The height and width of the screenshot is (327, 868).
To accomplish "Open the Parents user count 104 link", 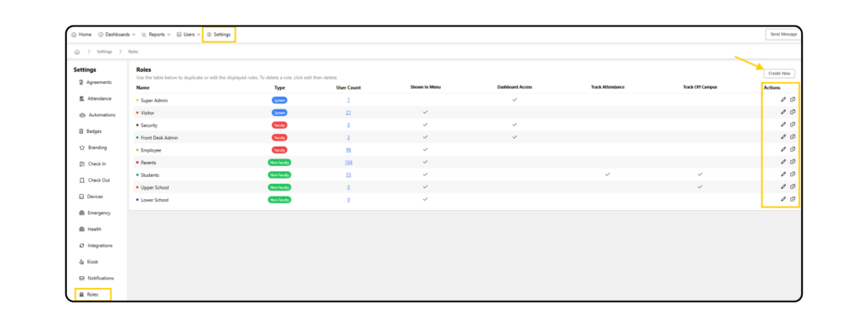I will (348, 162).
